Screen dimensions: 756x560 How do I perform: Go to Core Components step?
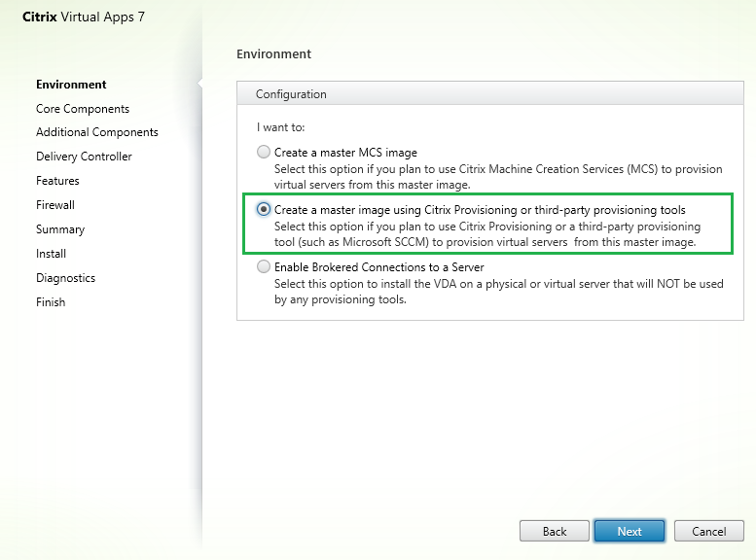coord(83,109)
